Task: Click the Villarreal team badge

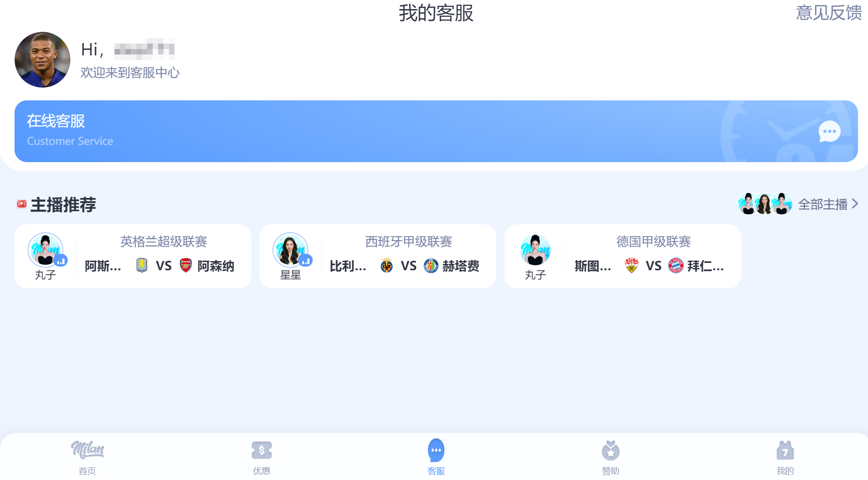Action: (x=386, y=266)
